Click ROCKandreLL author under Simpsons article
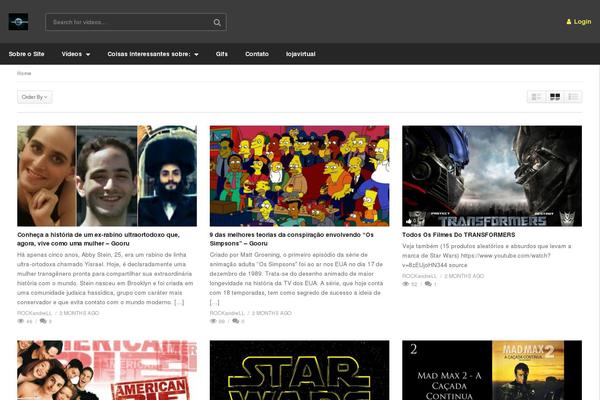Screen dimensions: 600x400 (x=227, y=313)
